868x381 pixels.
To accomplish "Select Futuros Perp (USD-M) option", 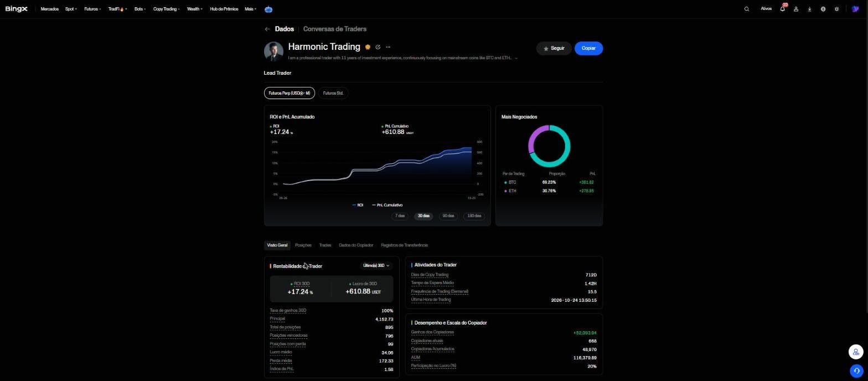I will point(290,93).
